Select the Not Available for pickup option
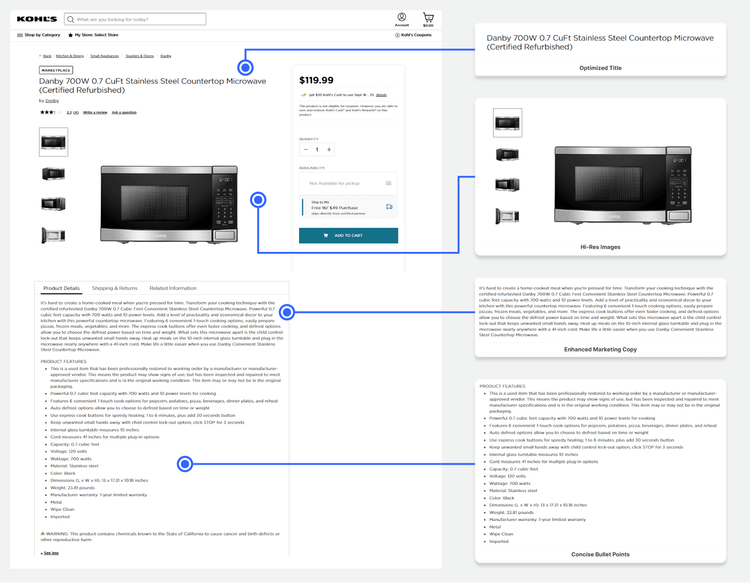The image size is (750, 583). click(x=349, y=183)
